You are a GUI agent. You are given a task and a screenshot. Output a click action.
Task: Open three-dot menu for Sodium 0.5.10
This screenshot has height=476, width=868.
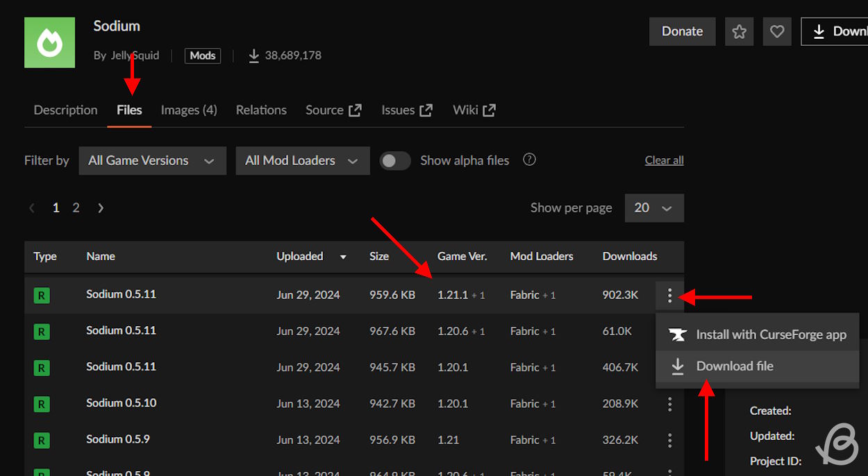(669, 404)
